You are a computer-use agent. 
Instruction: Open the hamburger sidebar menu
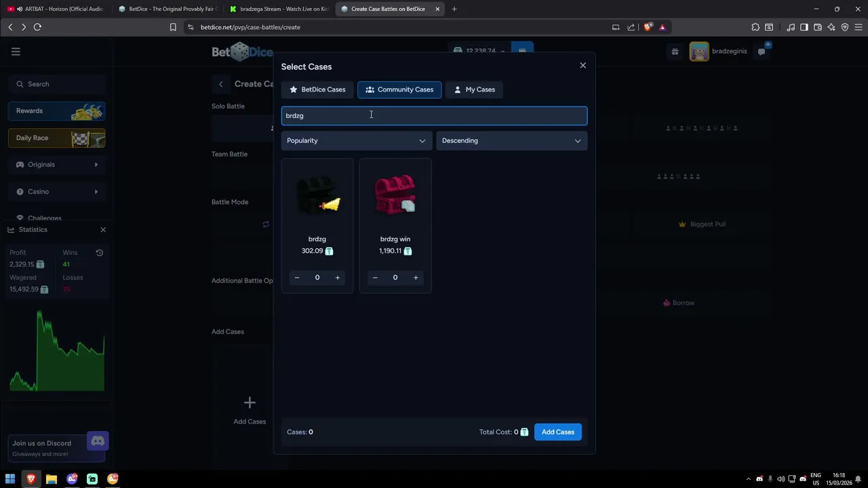[x=16, y=52]
